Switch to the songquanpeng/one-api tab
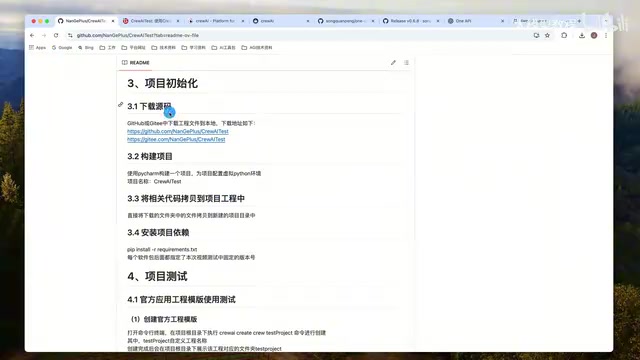 345,21
